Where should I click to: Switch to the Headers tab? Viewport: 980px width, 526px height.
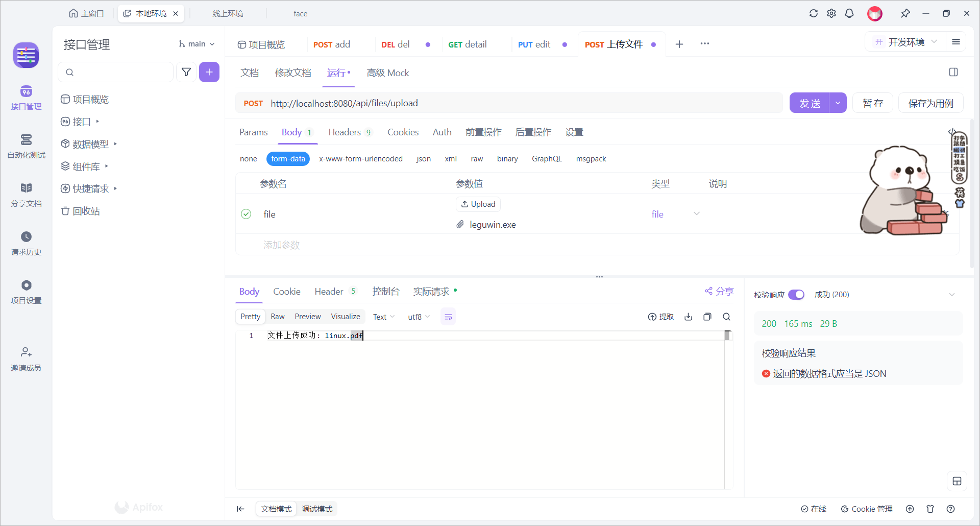pyautogui.click(x=345, y=132)
